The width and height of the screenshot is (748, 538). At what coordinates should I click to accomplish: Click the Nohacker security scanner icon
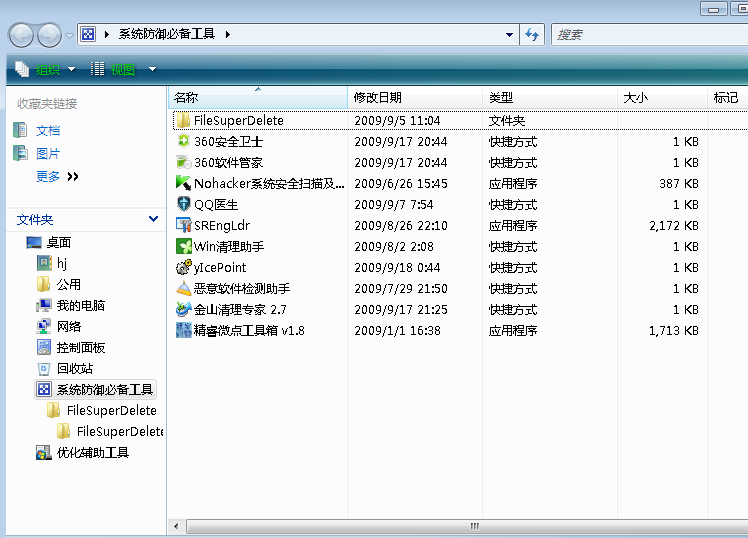[183, 184]
